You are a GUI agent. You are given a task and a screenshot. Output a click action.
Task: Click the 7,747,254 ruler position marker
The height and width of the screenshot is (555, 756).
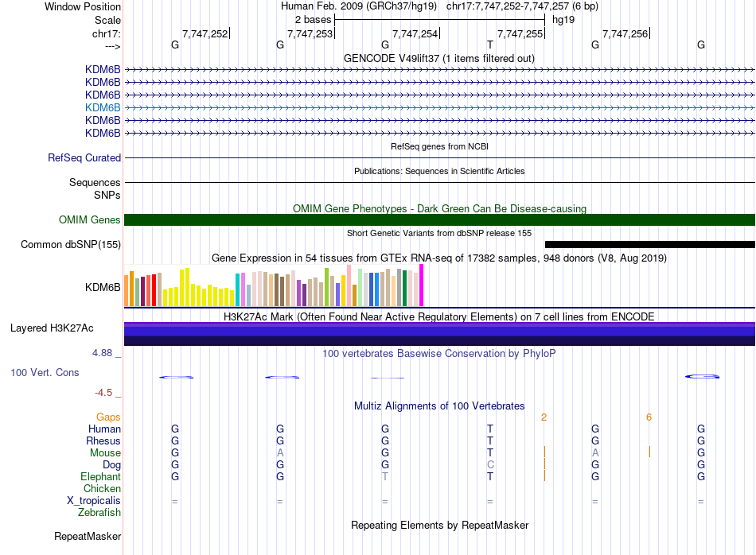[x=415, y=33]
